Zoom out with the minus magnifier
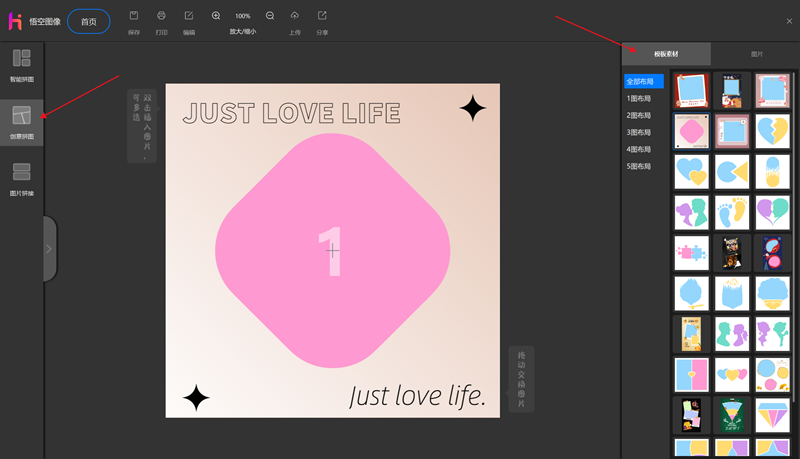The height and width of the screenshot is (459, 800). click(x=270, y=16)
